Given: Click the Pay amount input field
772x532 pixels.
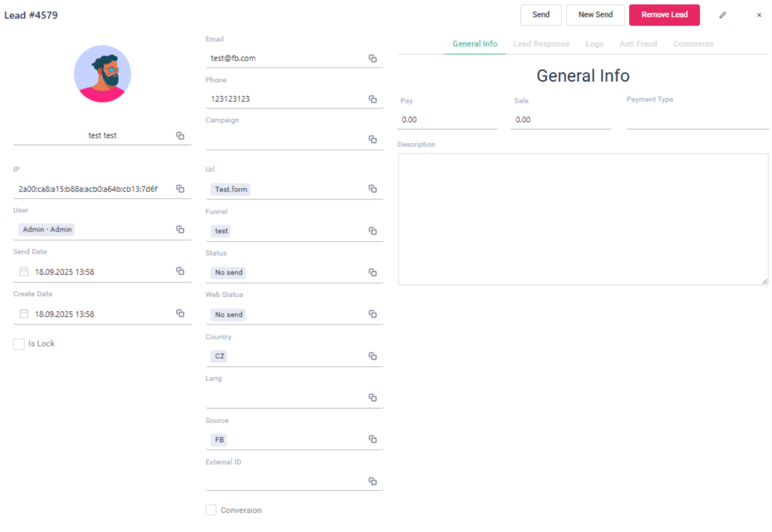Looking at the screenshot, I should click(447, 120).
